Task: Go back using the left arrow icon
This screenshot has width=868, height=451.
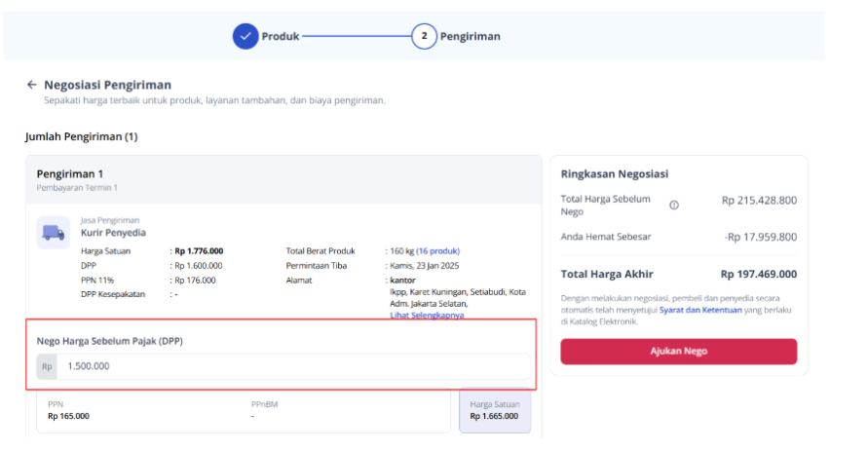Action: click(x=31, y=85)
